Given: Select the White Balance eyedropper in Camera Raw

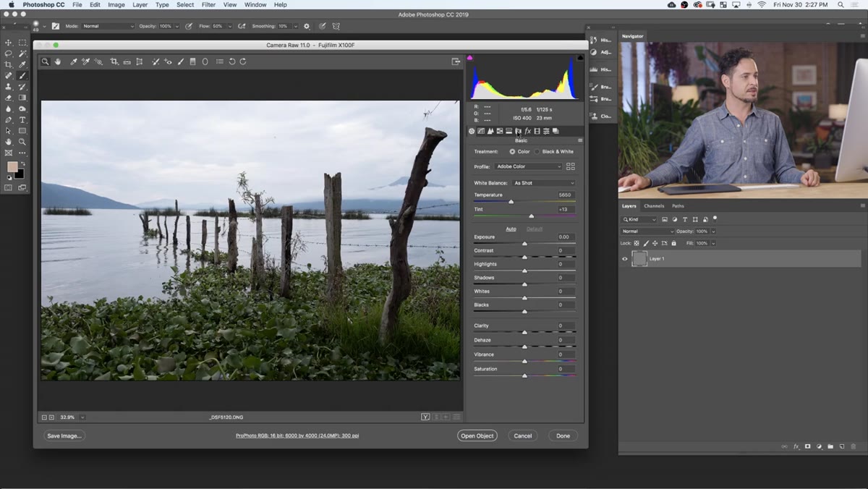Looking at the screenshot, I should [x=74, y=61].
